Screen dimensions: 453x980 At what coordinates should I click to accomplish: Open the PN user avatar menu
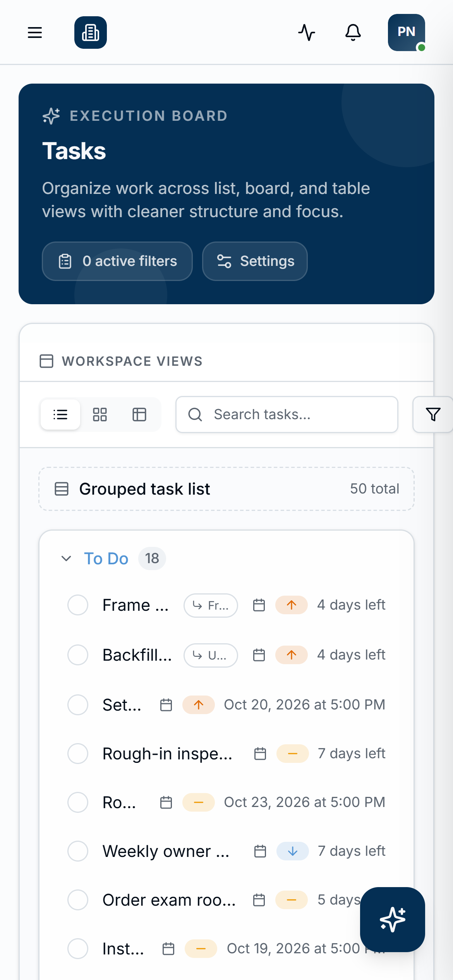(407, 33)
